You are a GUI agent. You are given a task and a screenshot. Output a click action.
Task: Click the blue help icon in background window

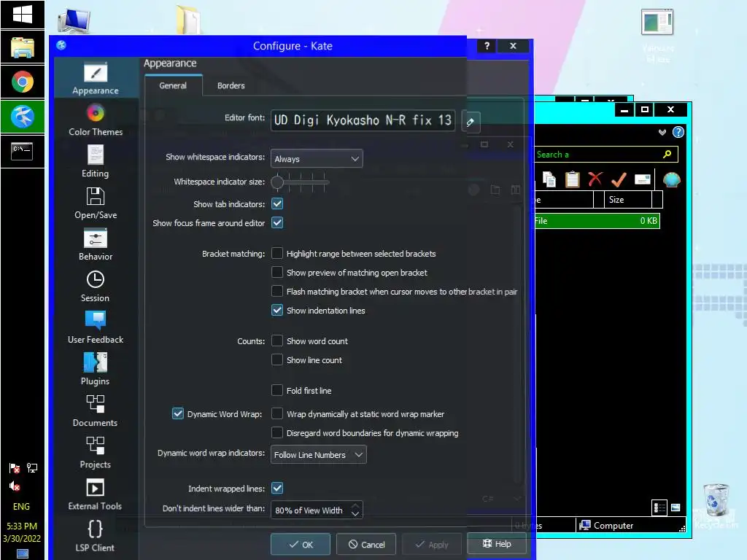tap(678, 132)
